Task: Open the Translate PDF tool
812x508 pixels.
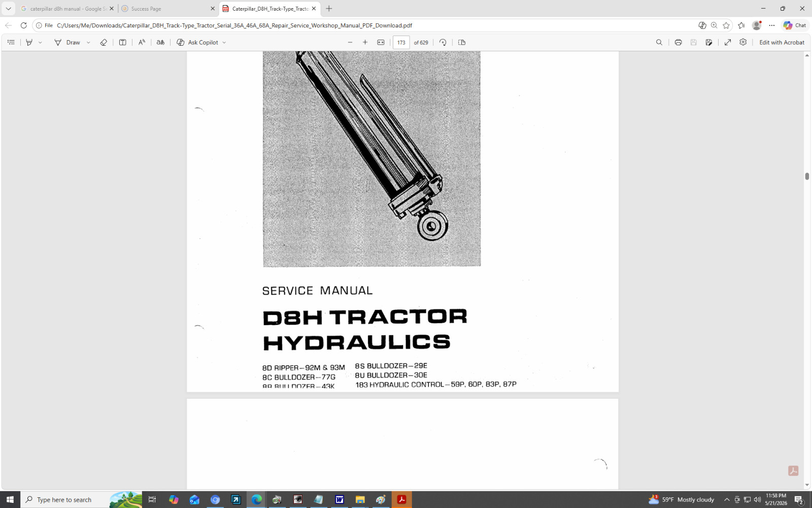Action: (160, 43)
